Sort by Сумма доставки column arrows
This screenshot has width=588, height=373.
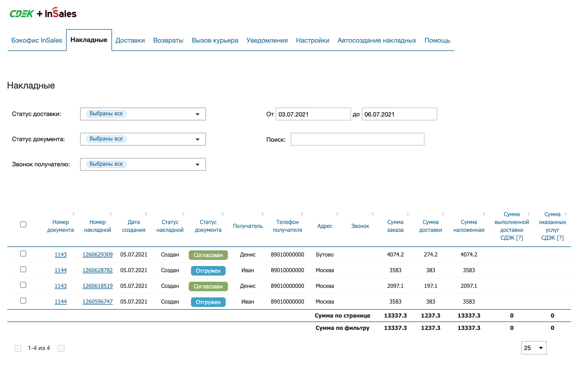[x=443, y=214]
